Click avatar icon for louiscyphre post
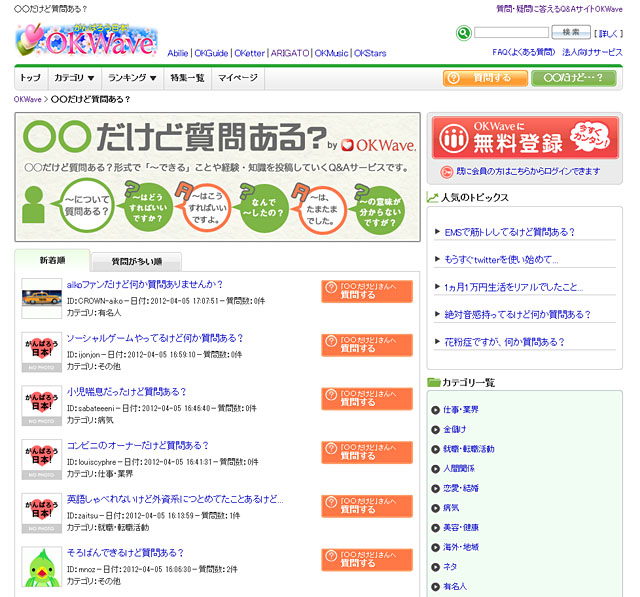640x597 pixels. coord(42,459)
